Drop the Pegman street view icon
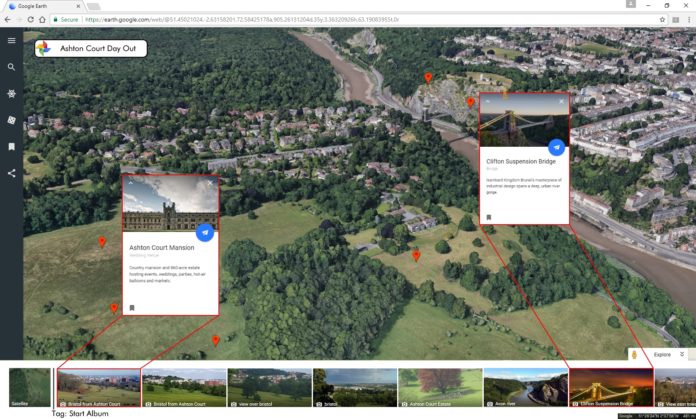This screenshot has height=419, width=696. tap(634, 355)
